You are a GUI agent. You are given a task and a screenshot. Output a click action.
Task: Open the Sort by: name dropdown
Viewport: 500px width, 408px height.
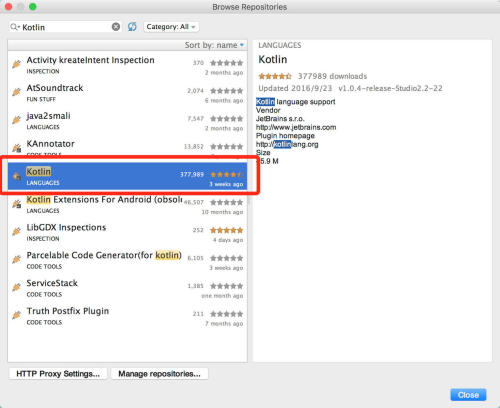[x=214, y=45]
